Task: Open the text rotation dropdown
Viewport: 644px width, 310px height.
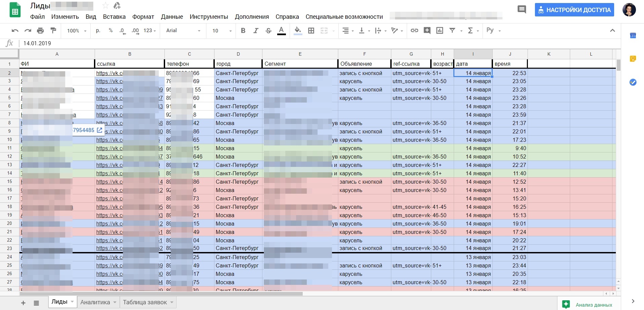Action: [x=397, y=30]
